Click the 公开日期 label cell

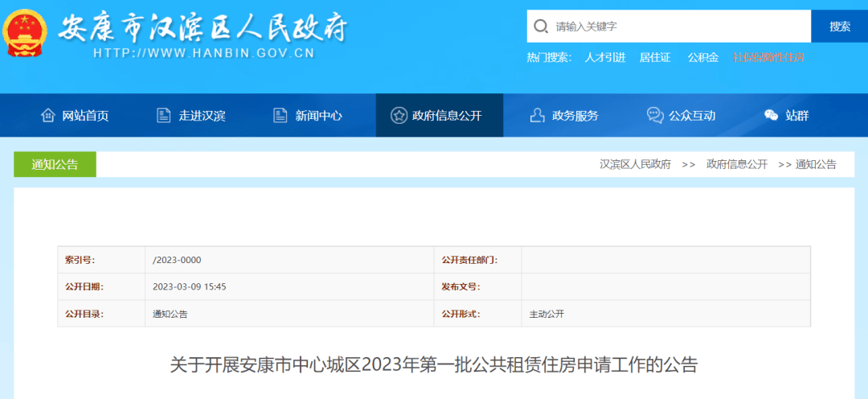[x=101, y=287]
